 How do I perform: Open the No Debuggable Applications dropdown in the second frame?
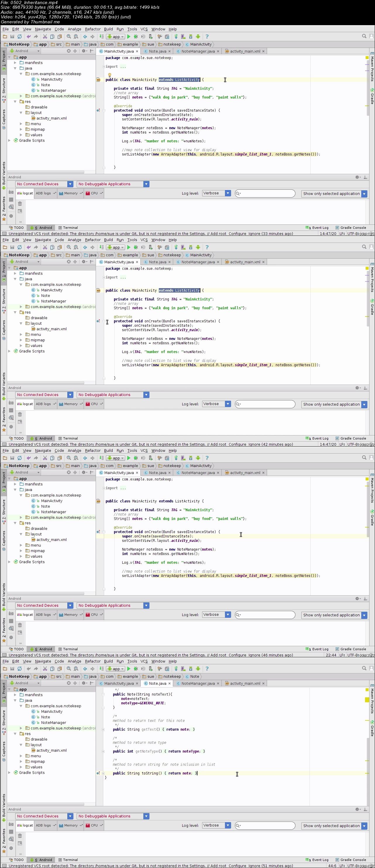pyautogui.click(x=113, y=395)
